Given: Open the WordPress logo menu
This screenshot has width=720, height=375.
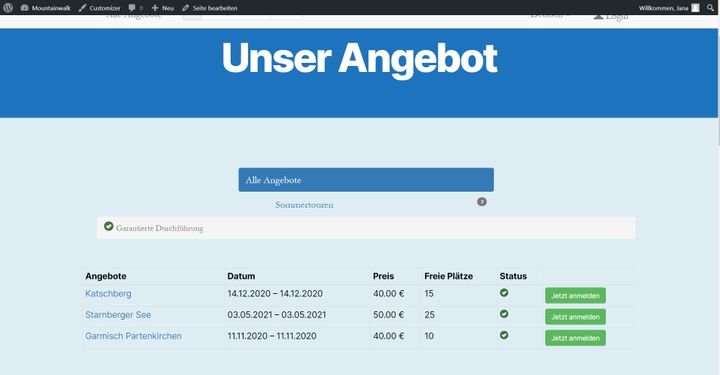Looking at the screenshot, I should click(x=8, y=7).
